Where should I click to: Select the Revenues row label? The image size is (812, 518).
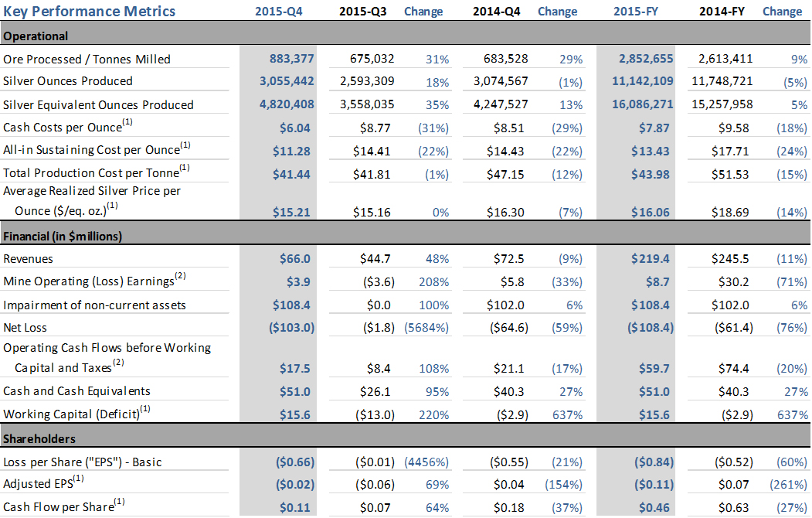(x=28, y=258)
